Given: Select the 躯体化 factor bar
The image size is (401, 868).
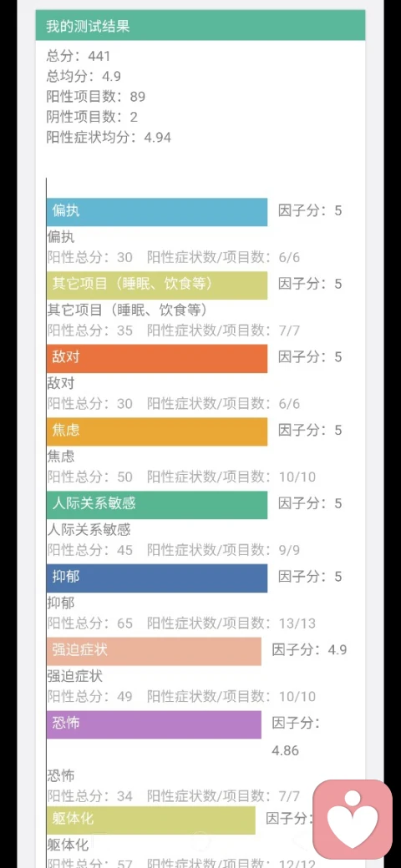Looking at the screenshot, I should click(x=150, y=820).
